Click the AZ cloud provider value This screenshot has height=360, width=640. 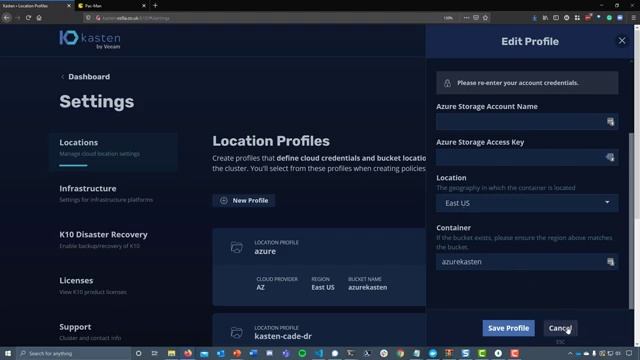260,287
